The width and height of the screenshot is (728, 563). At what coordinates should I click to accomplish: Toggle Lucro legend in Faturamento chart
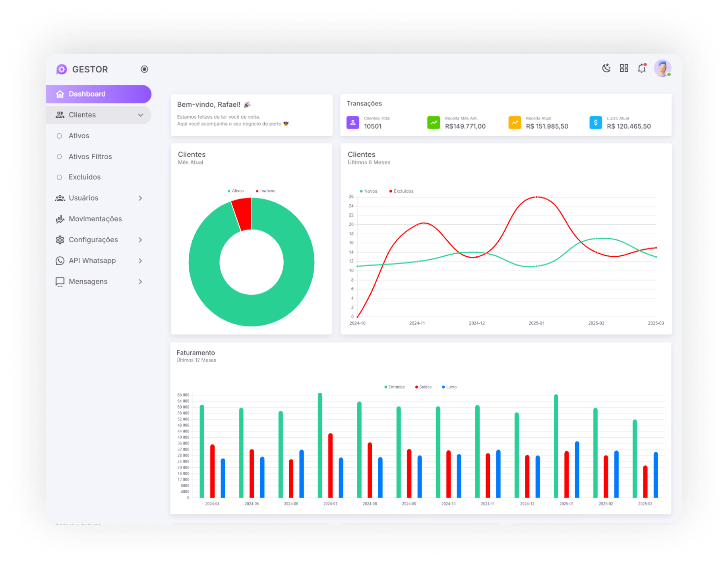pyautogui.click(x=449, y=387)
